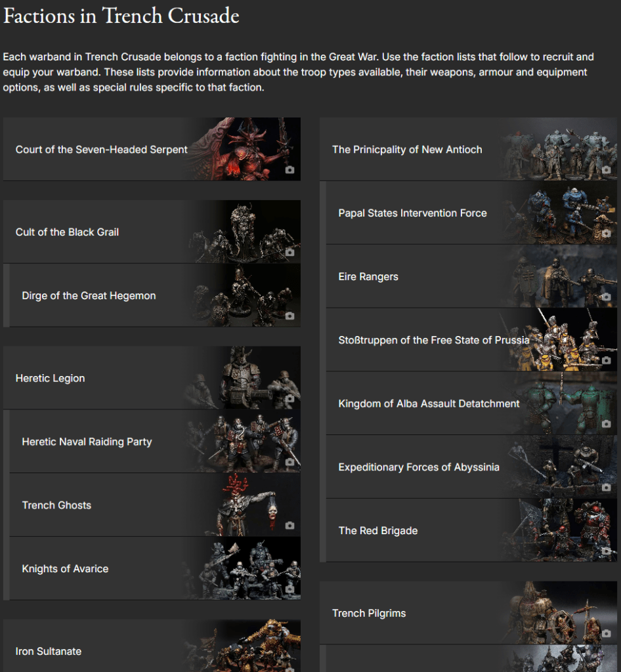Click the Eire Rangers miniature image

558,276
